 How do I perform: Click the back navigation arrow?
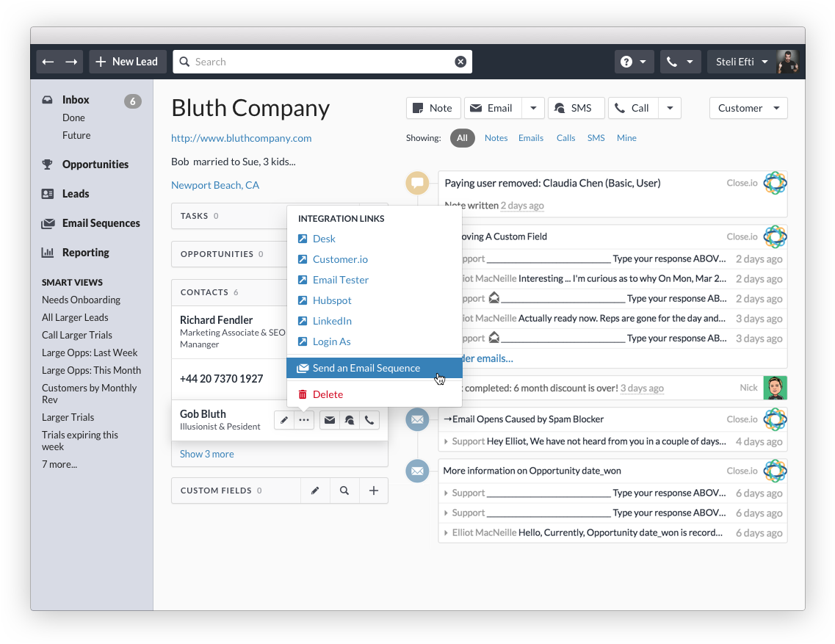[48, 62]
